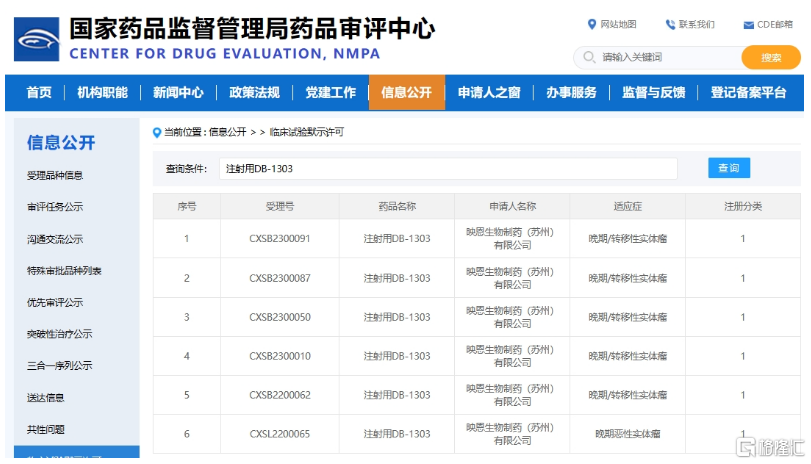Open 三合一序列公示 in the sidebar
The width and height of the screenshot is (811, 464).
[59, 366]
